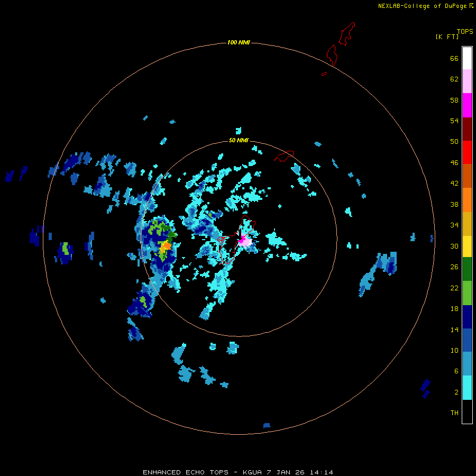Click the legend value 62

coord(454,79)
